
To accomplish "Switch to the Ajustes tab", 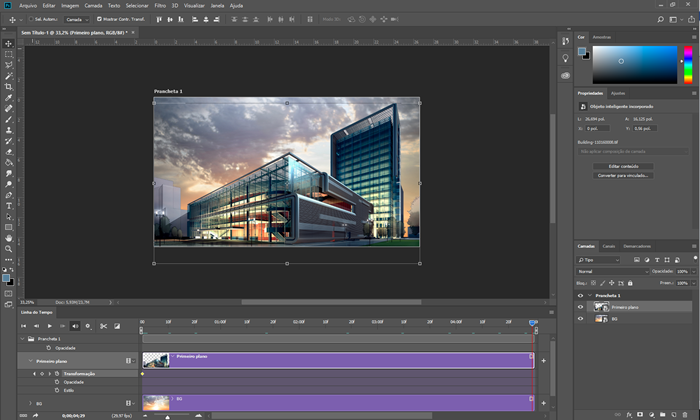I will coord(618,93).
